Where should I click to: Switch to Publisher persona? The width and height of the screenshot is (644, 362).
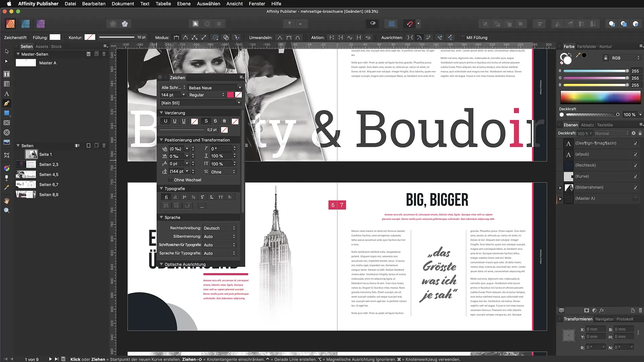[10, 24]
